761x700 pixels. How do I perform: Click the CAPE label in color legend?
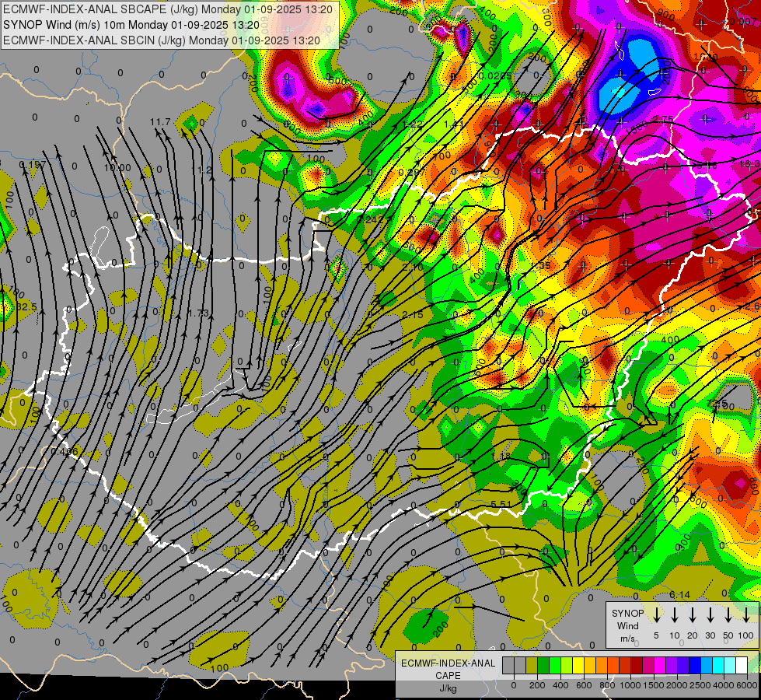point(448,676)
